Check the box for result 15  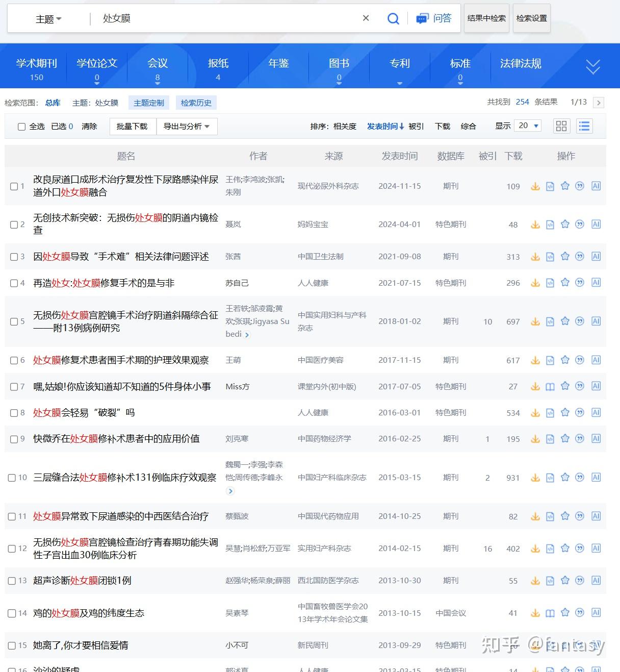(12, 645)
